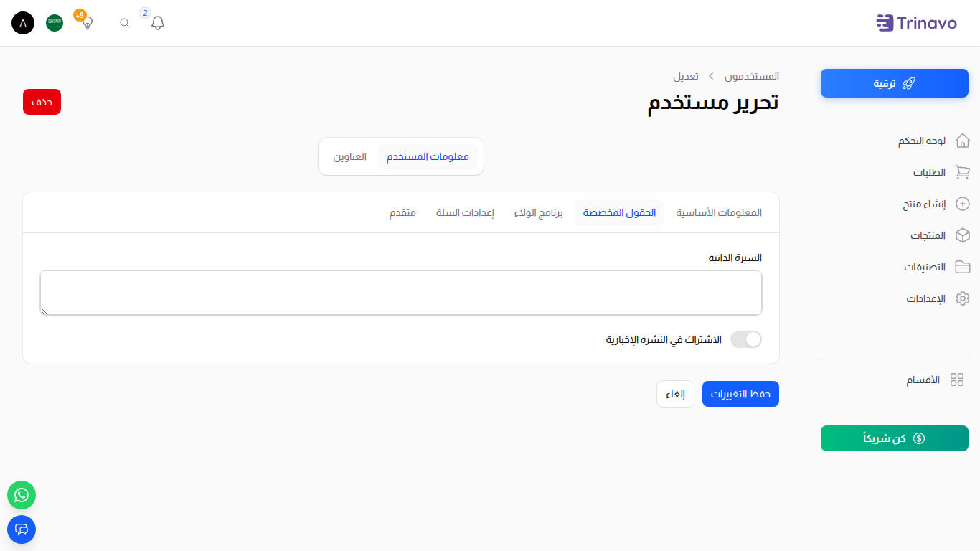Click the settings gear icon

(x=963, y=298)
